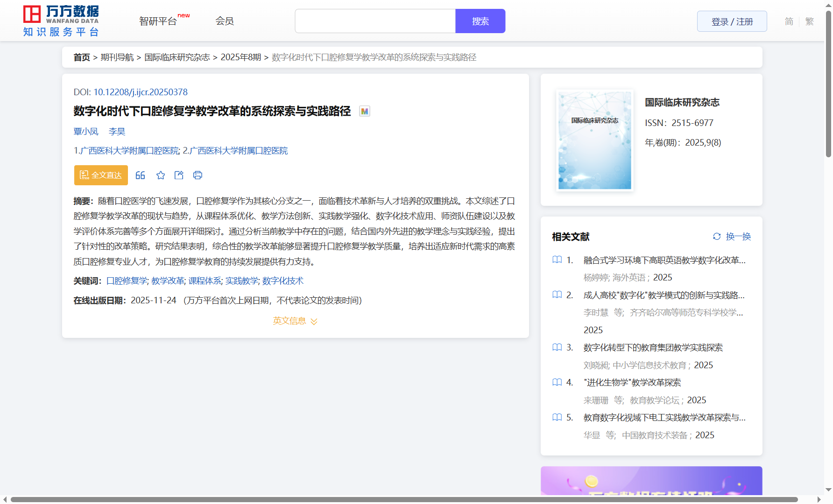Favorite the article with the star icon

[x=161, y=175]
